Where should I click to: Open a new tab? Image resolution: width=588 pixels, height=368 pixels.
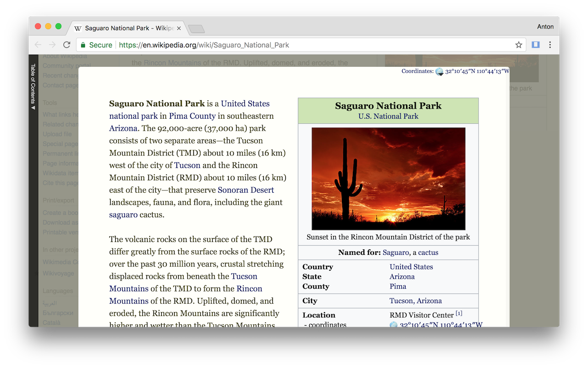pos(196,29)
